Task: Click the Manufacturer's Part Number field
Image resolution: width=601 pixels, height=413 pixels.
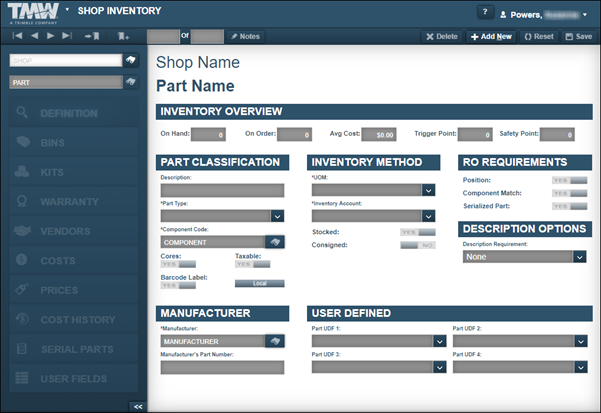Action: point(222,367)
